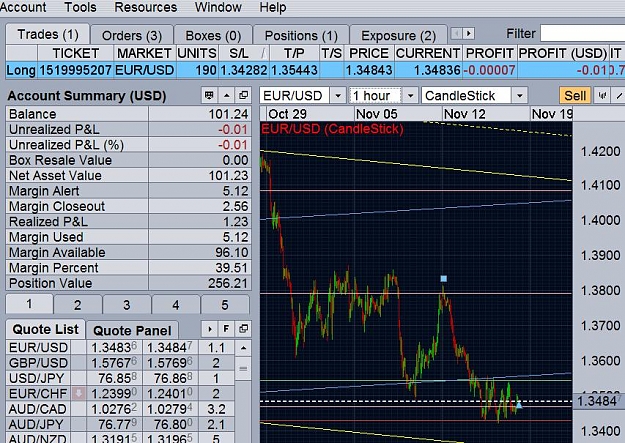Click the F button in the Quote List header

tap(226, 329)
